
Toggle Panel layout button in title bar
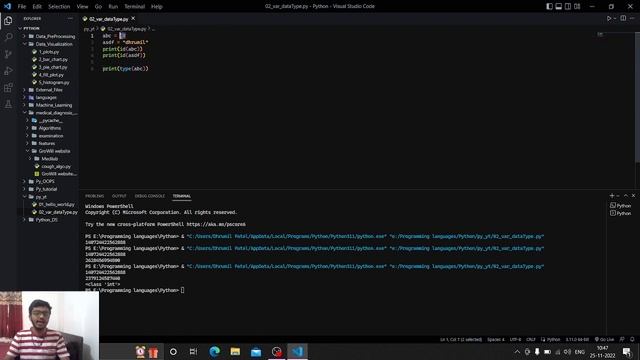(559, 6)
